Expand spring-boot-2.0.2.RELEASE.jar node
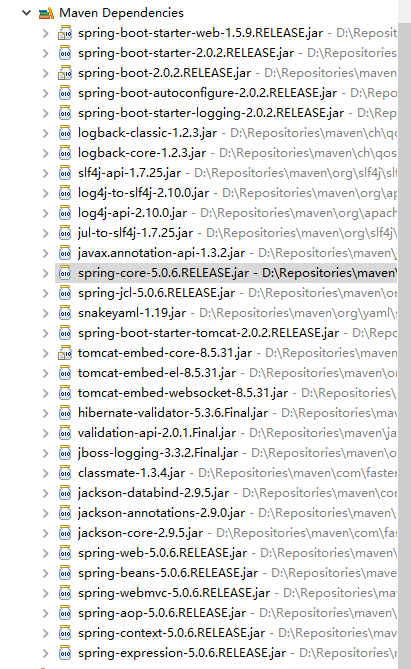The height and width of the screenshot is (669, 411). coord(46,73)
